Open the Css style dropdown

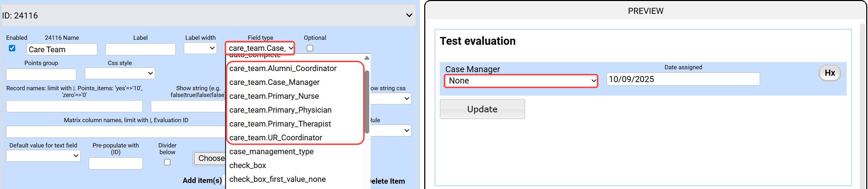tap(120, 73)
